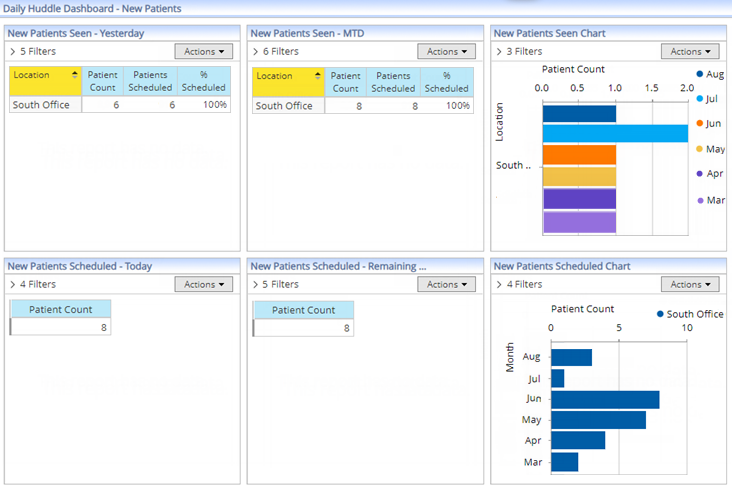Select the % Scheduled column header in Yesterday table

pos(204,81)
